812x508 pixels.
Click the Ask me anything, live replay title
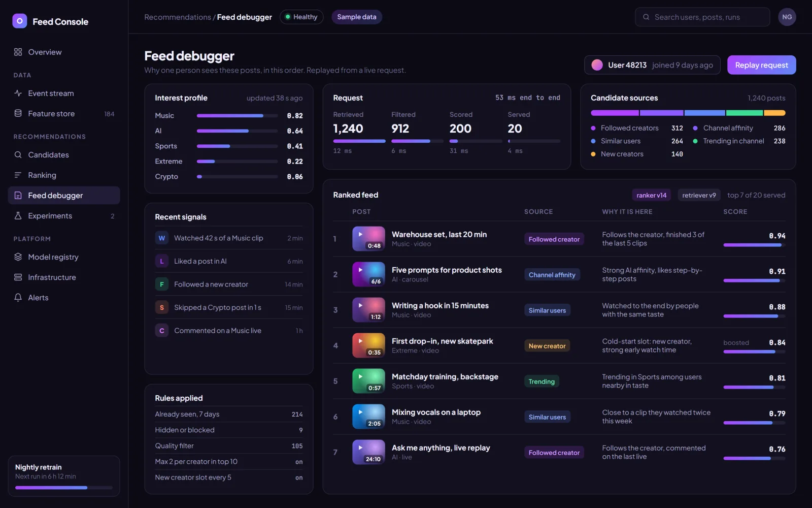pyautogui.click(x=441, y=448)
